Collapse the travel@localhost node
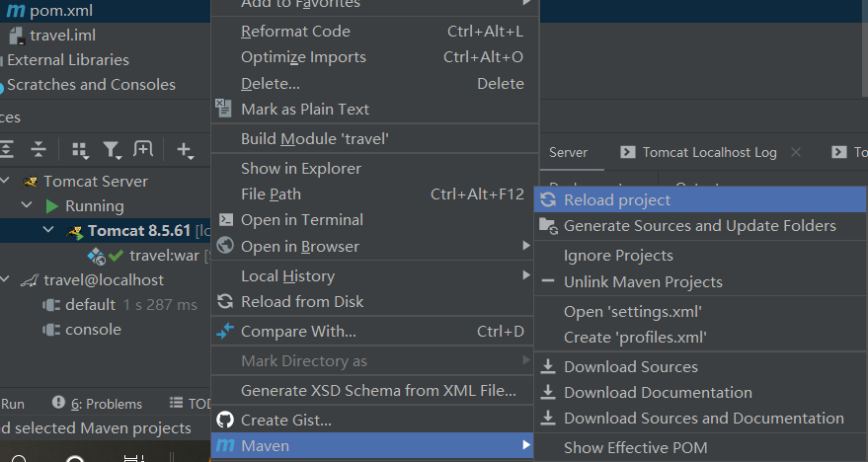The height and width of the screenshot is (462, 868). click(5, 278)
